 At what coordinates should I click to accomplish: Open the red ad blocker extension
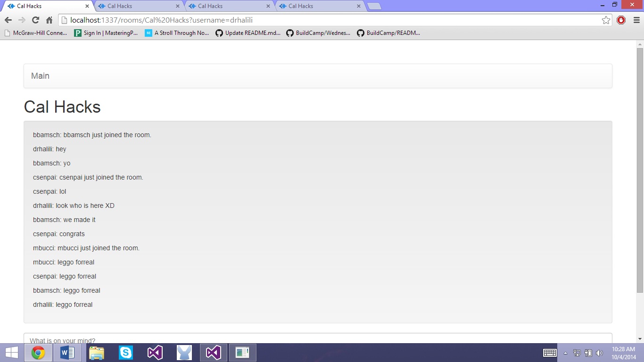[621, 20]
